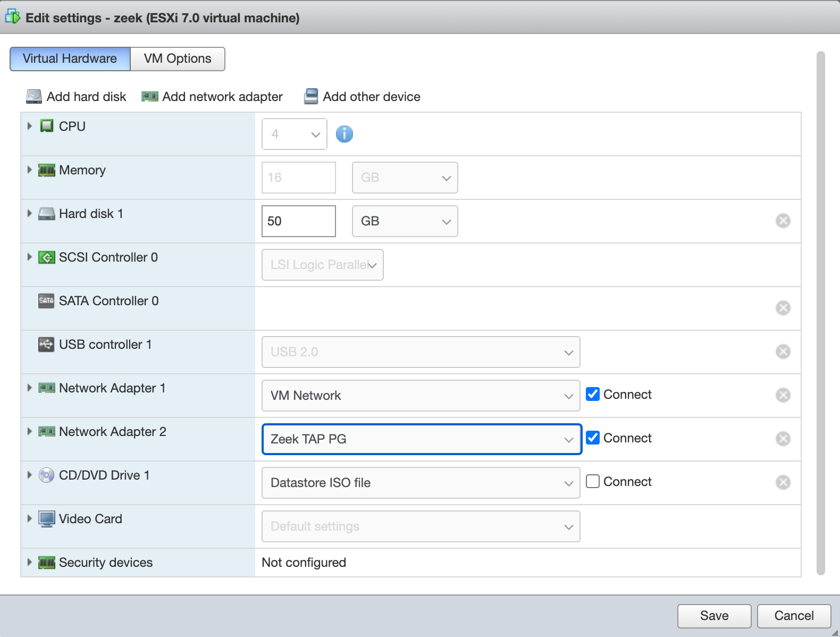
Task: Click the Add other device icon
Action: [x=311, y=96]
